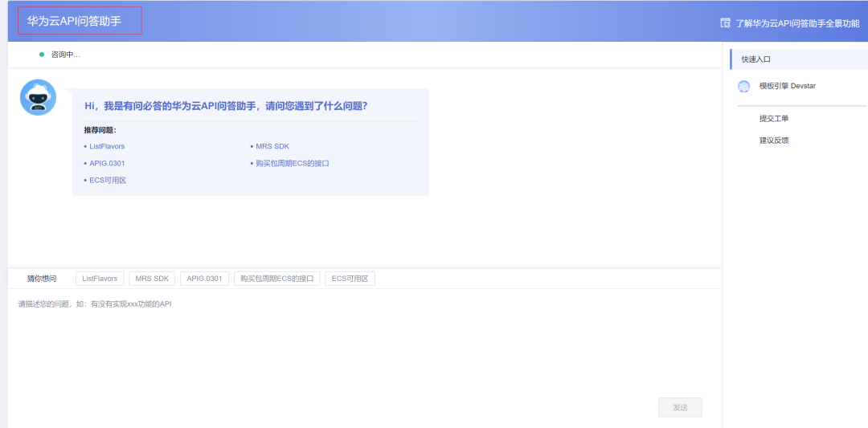This screenshot has width=868, height=428.
Task: Click the 推荐问题 heading
Action: 100,131
